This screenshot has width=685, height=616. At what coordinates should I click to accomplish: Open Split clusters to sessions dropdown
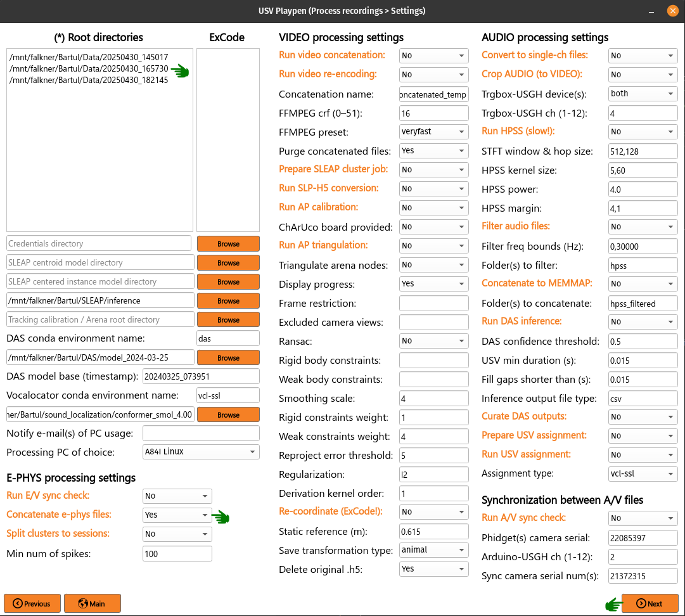click(177, 534)
